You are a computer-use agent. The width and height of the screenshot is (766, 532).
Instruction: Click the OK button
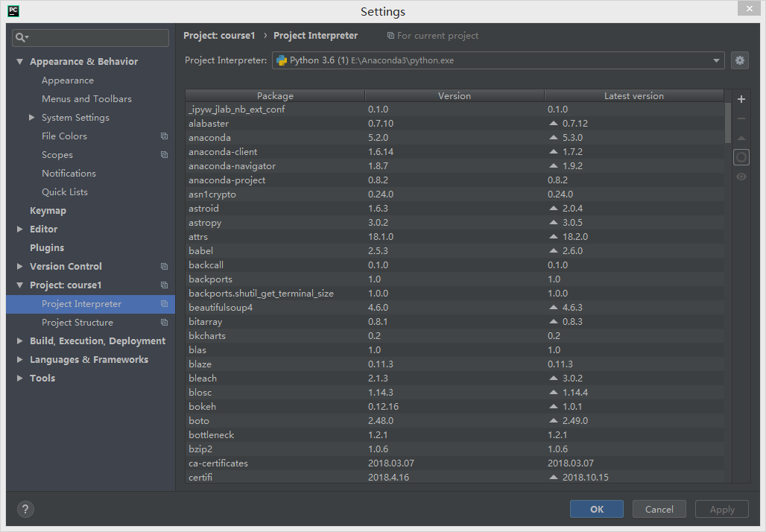(x=597, y=509)
